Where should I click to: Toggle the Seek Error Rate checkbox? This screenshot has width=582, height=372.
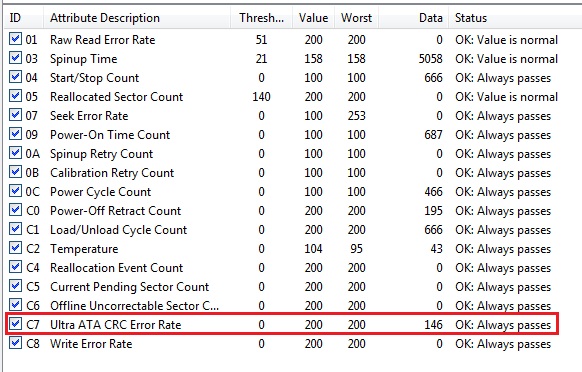[15, 115]
